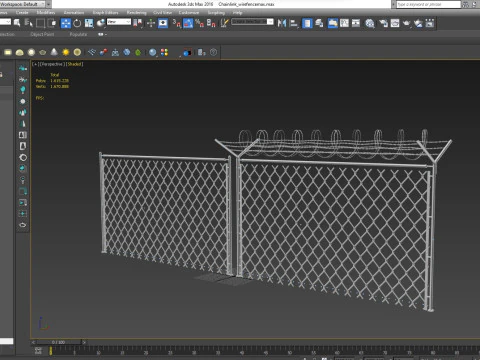Click the yellow sun icon in lower toolbar

point(66,52)
